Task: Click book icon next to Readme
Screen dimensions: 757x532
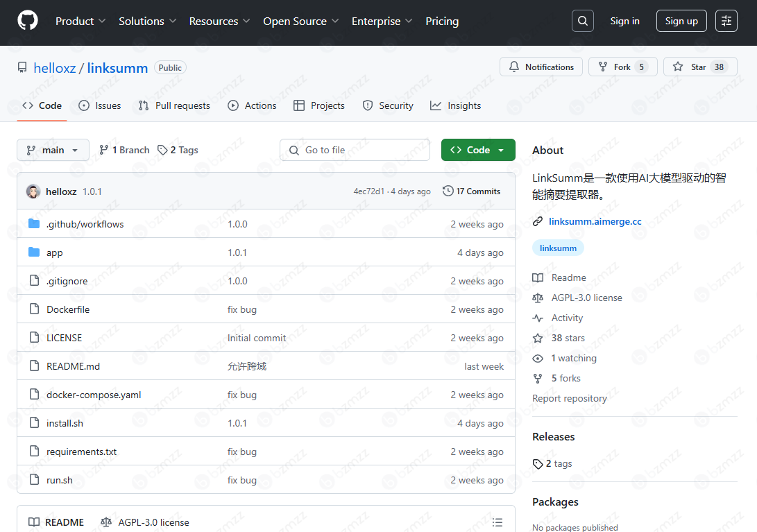Action: (538, 277)
